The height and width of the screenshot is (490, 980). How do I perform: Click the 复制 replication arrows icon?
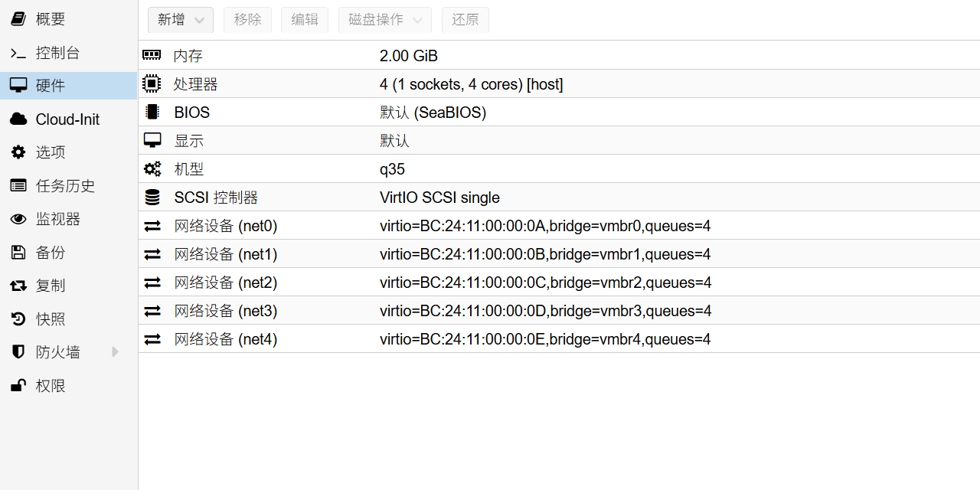[18, 286]
